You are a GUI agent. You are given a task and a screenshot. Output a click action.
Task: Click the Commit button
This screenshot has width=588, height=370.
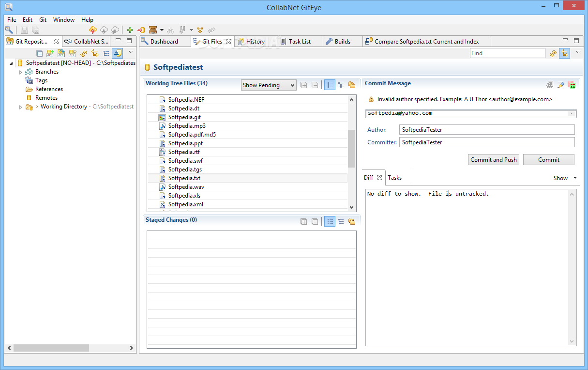coord(549,160)
